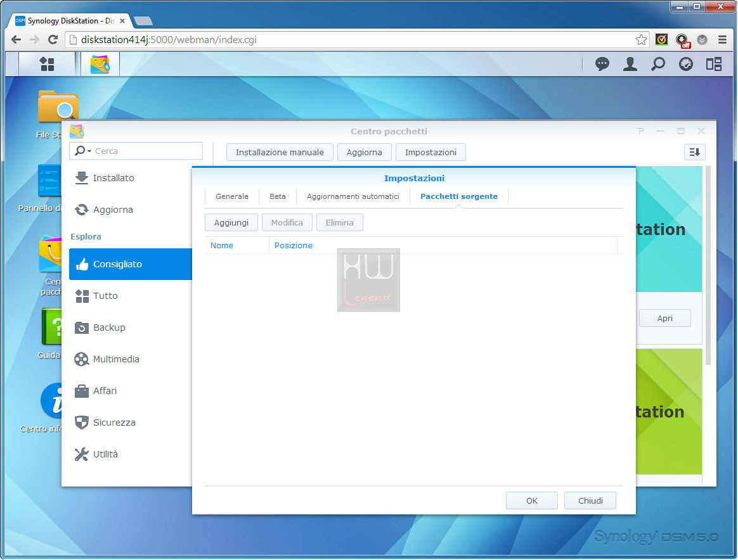The height and width of the screenshot is (560, 738).
Task: Click the Modifica button
Action: pos(287,223)
